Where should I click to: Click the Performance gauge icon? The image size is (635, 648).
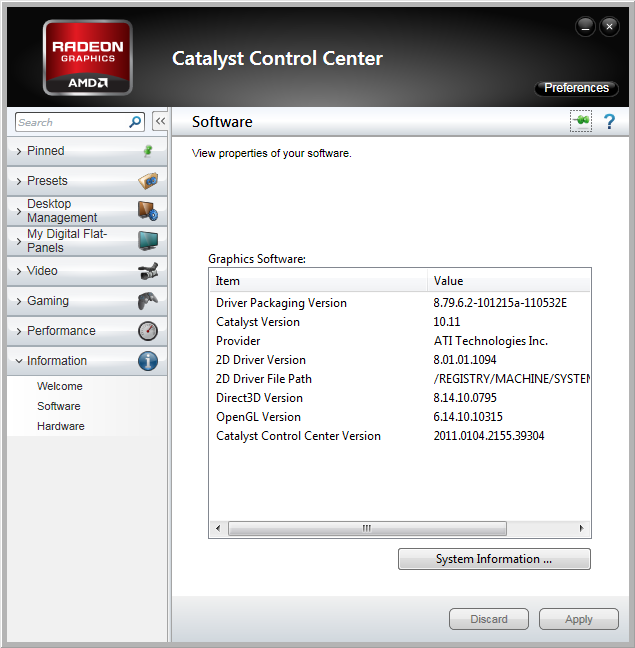pos(148,331)
